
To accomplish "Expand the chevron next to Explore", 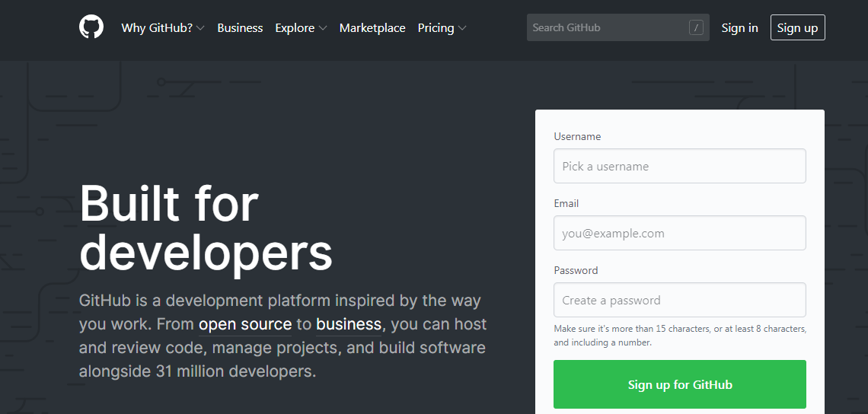I will (323, 28).
